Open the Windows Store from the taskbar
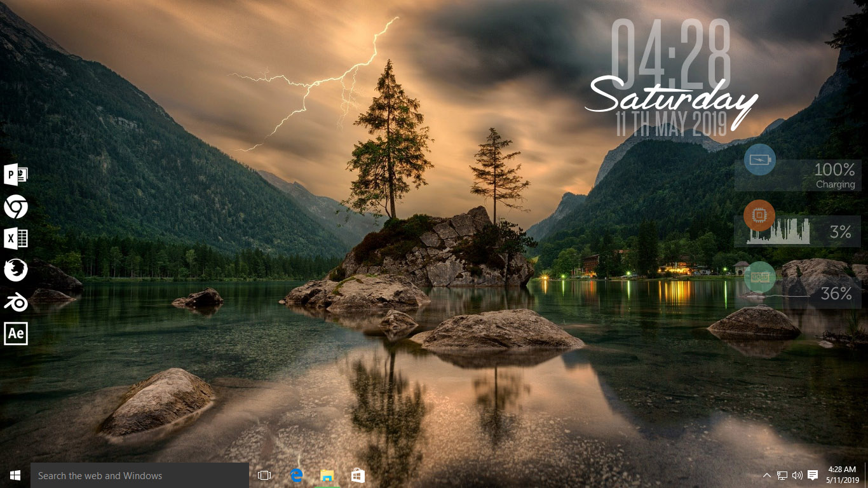This screenshot has height=488, width=868. tap(358, 475)
